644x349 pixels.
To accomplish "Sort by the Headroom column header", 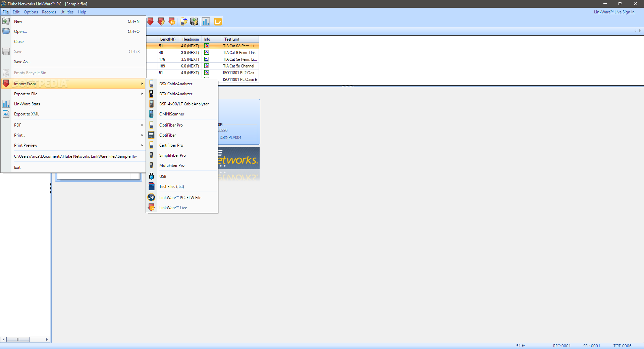I will point(191,39).
